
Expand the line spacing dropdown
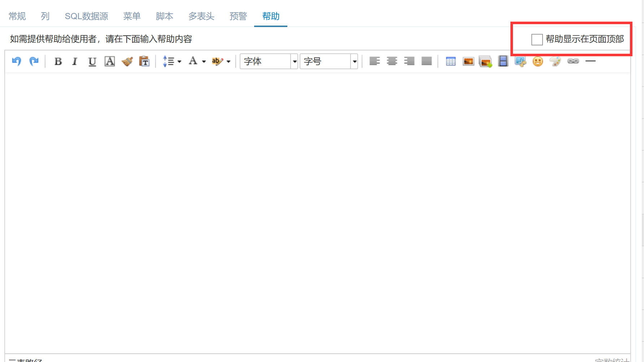pos(179,62)
